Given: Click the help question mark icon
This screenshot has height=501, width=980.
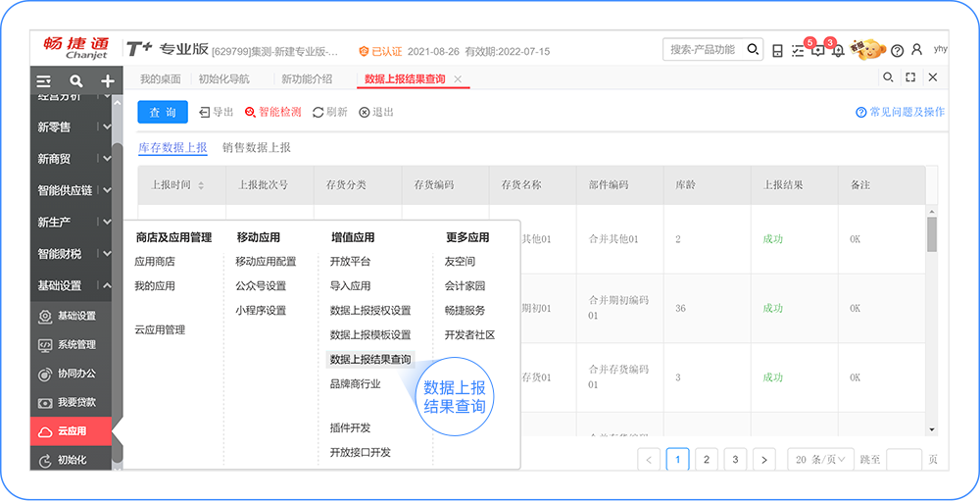Looking at the screenshot, I should 897,50.
